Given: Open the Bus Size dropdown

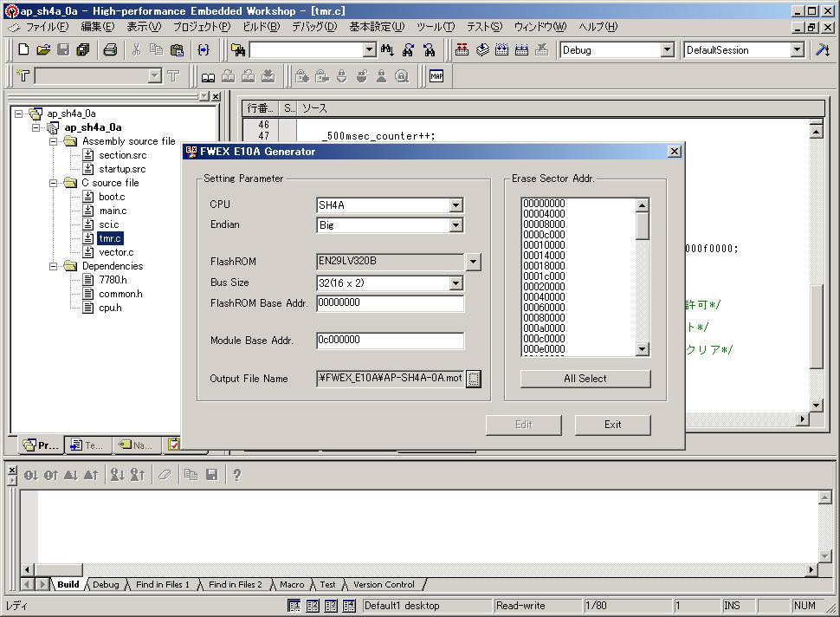Looking at the screenshot, I should coord(456,283).
